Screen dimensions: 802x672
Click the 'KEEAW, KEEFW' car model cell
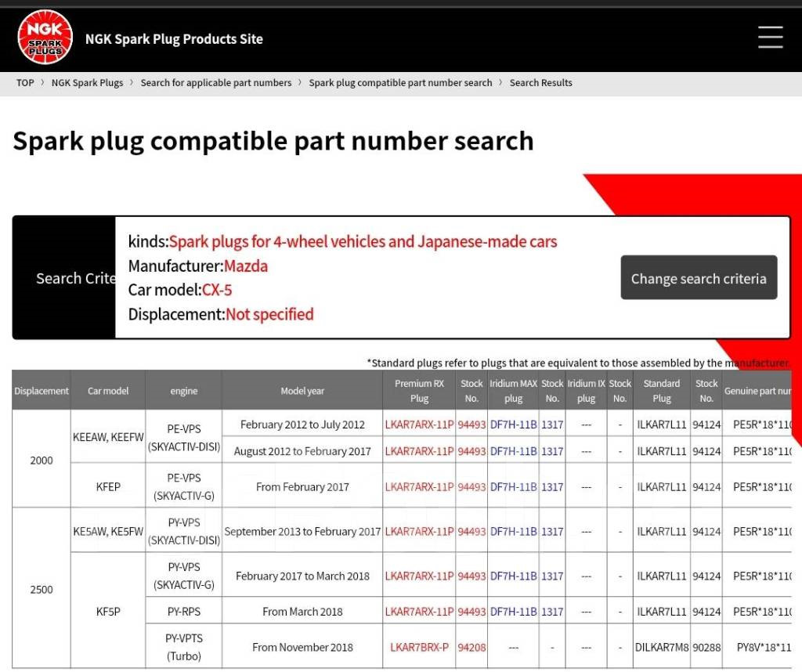tap(108, 437)
